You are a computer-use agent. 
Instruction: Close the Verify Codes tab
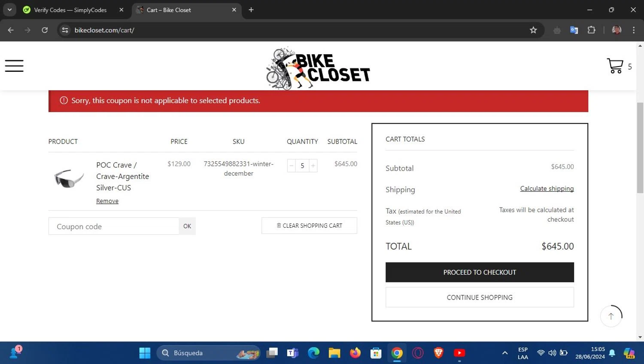(x=122, y=10)
